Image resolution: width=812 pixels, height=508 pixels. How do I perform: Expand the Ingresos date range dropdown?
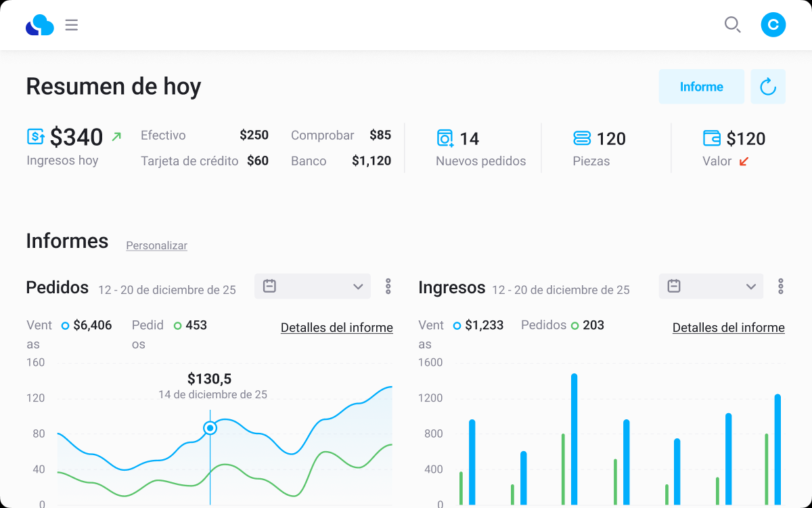pyautogui.click(x=711, y=286)
